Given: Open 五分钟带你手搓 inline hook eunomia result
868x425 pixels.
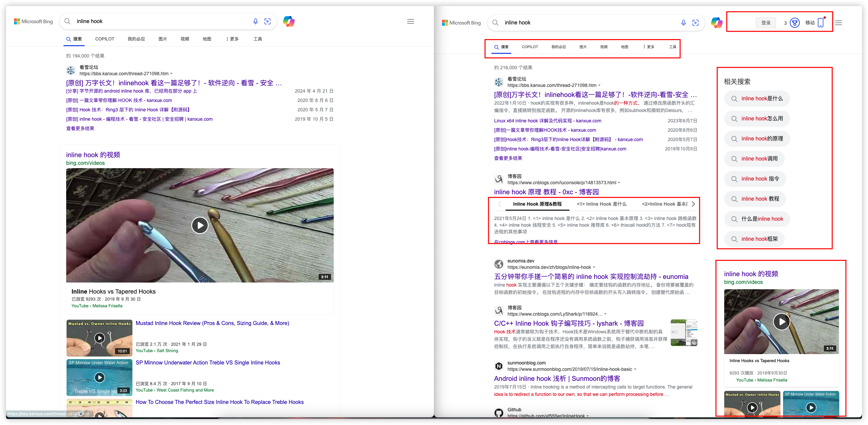Looking at the screenshot, I should pyautogui.click(x=591, y=277).
